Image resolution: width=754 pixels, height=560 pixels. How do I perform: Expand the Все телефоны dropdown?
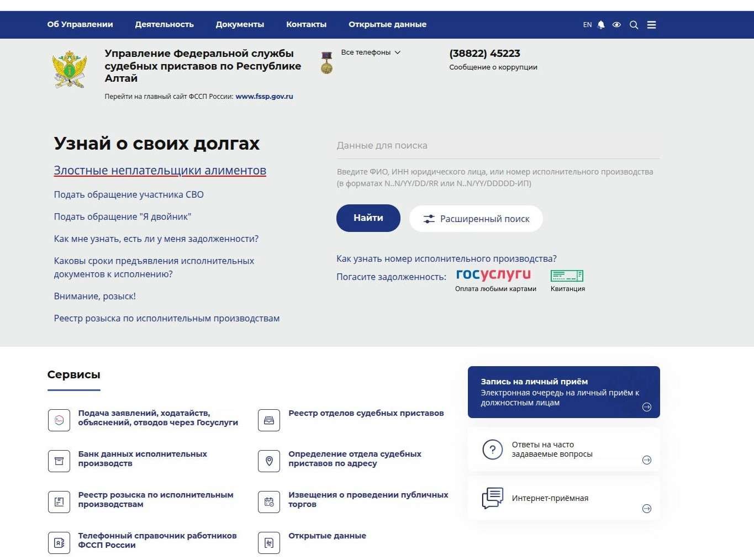371,52
